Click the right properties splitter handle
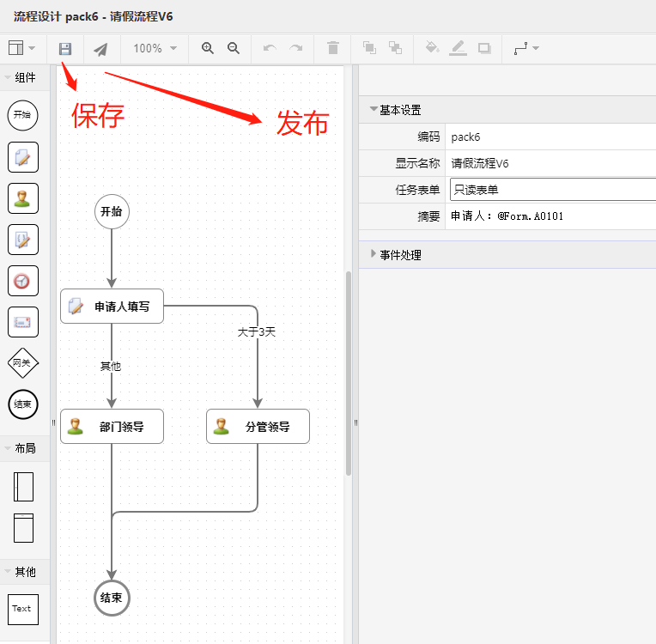This screenshot has width=656, height=644. (355, 422)
